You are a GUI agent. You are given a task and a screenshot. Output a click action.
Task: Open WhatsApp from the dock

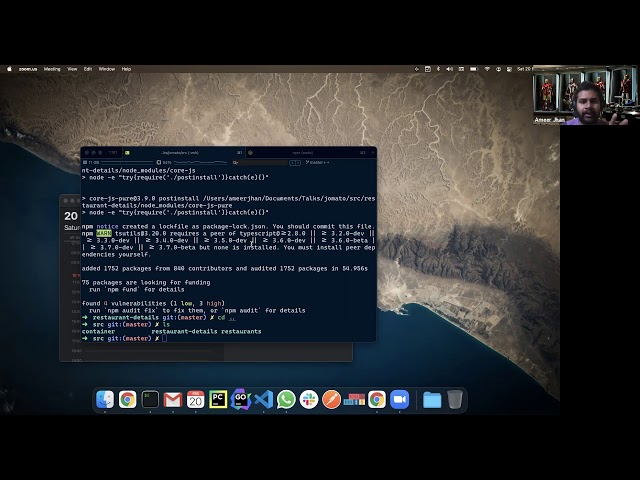click(286, 399)
